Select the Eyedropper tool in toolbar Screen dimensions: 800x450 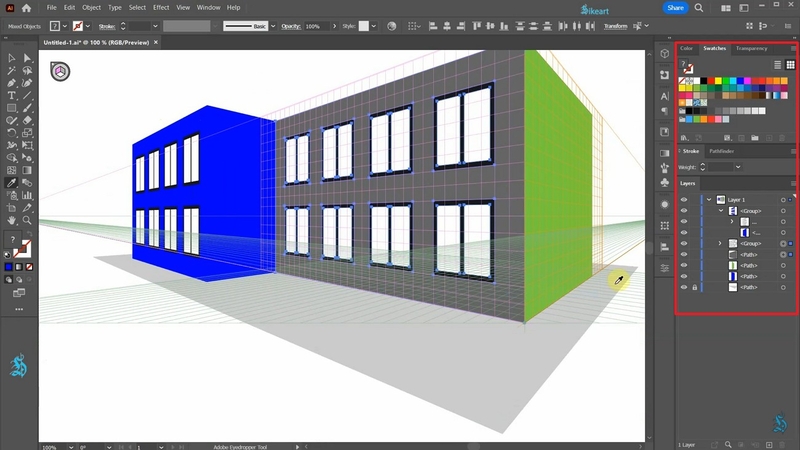tap(11, 183)
